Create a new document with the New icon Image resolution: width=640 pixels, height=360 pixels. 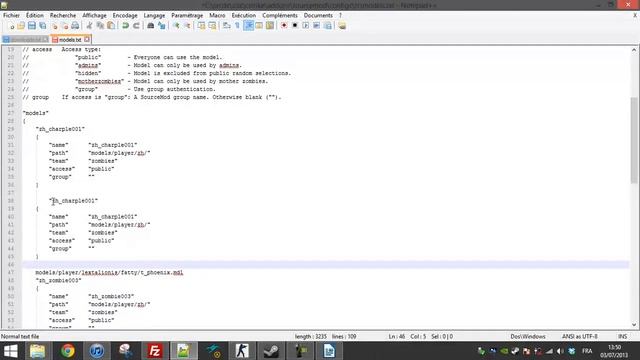pyautogui.click(x=11, y=26)
